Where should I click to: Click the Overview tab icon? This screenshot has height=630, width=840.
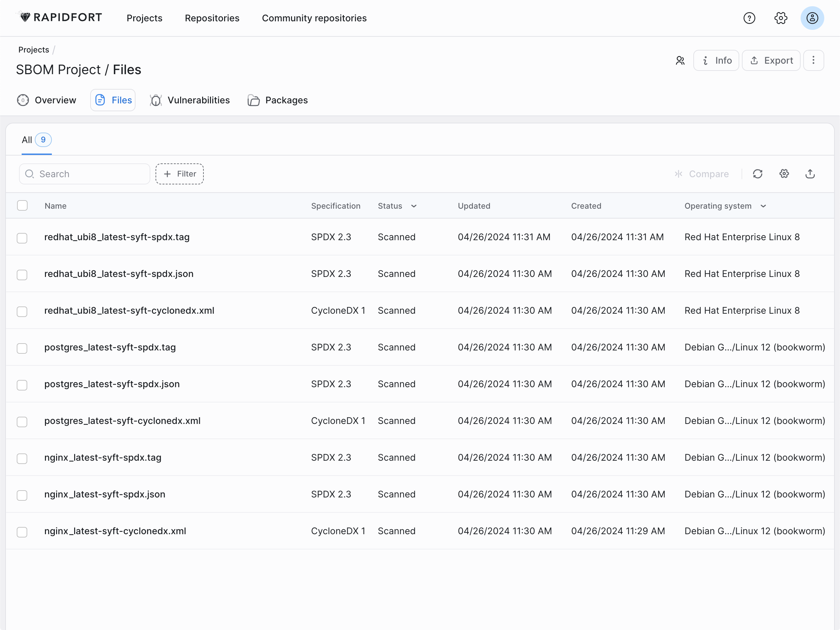pyautogui.click(x=23, y=100)
